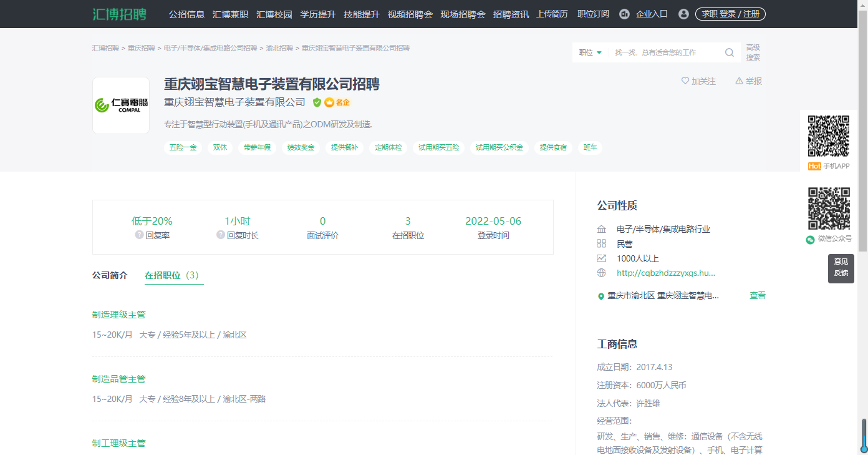Click the globe icon beside website URL
Image resolution: width=868 pixels, height=455 pixels.
click(602, 273)
